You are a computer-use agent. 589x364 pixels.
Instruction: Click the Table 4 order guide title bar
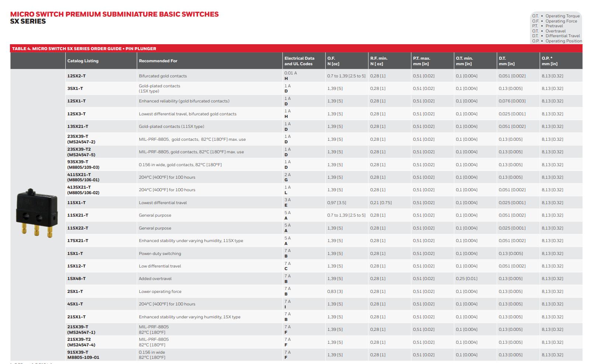(296, 48)
